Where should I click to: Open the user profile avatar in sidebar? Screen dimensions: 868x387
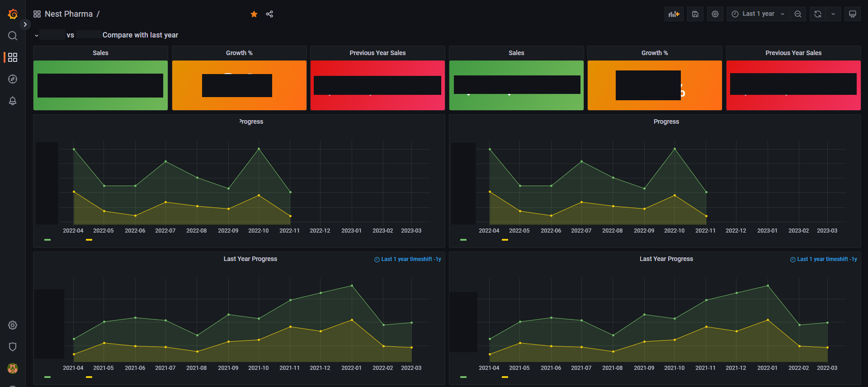13,368
